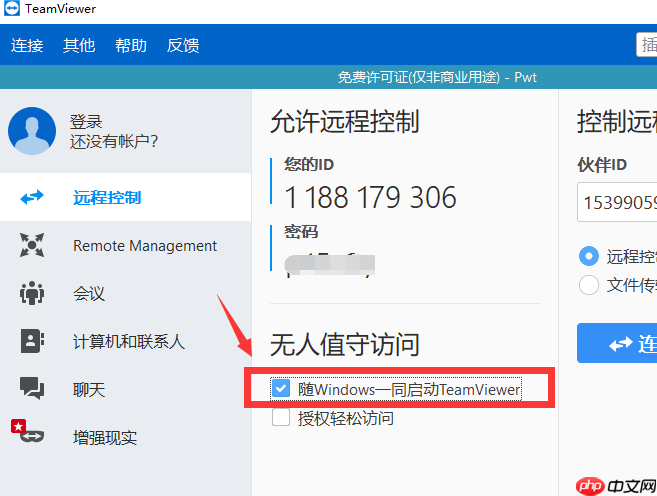The width and height of the screenshot is (657, 496).
Task: Click the TeamViewer logo in title bar
Action: [11, 8]
